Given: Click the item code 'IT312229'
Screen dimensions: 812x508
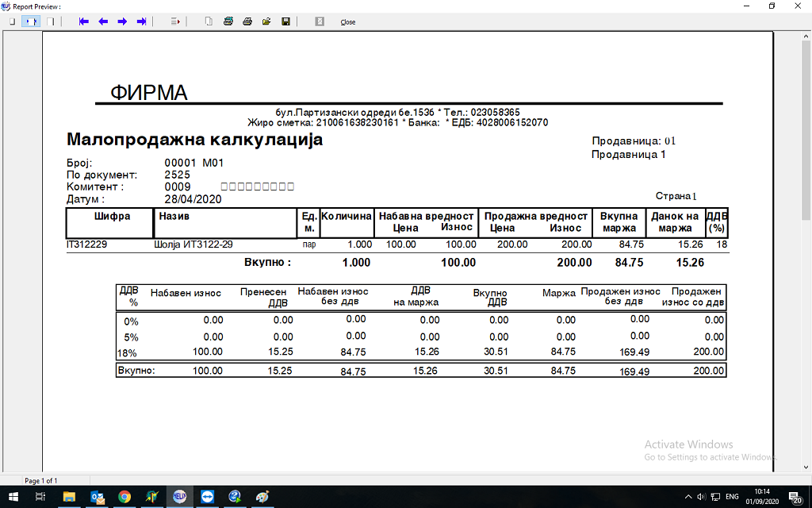Looking at the screenshot, I should (87, 244).
